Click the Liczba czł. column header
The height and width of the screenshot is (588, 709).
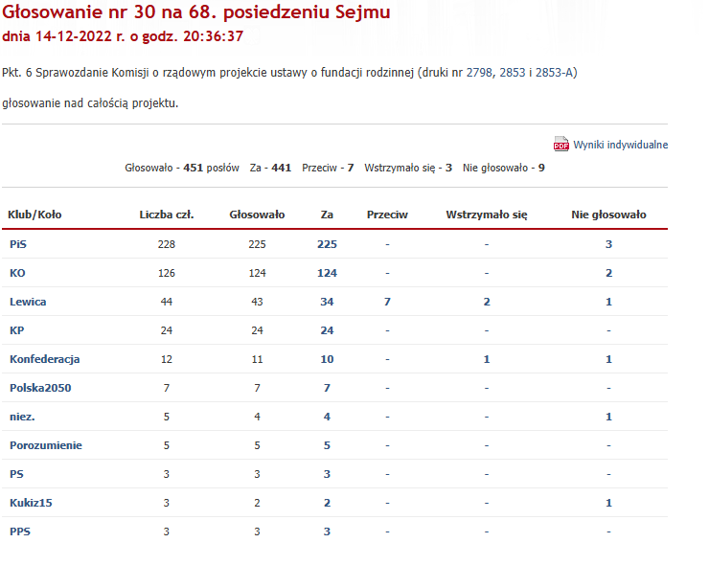pos(167,215)
